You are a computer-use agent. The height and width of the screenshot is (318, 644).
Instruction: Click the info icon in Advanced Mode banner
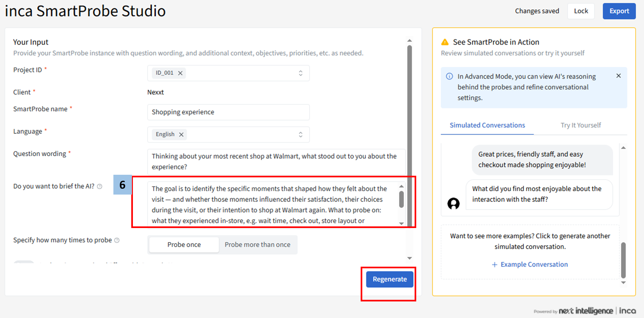pyautogui.click(x=449, y=76)
